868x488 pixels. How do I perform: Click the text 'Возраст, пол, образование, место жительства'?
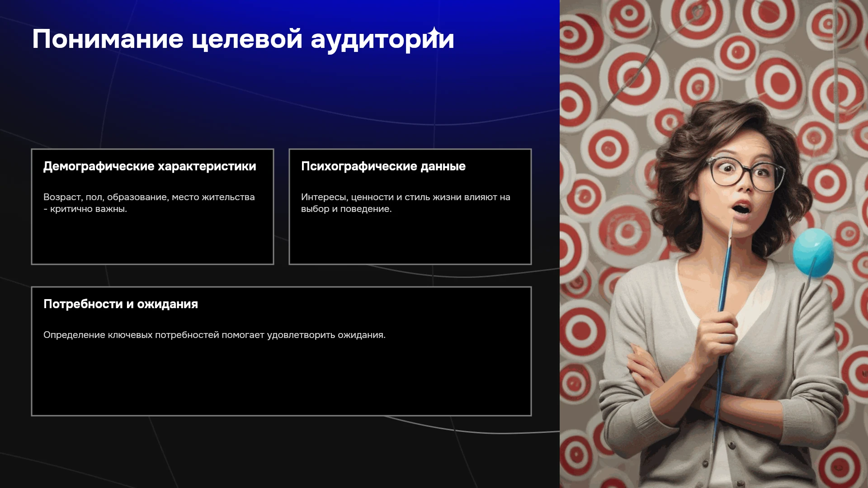pyautogui.click(x=149, y=197)
